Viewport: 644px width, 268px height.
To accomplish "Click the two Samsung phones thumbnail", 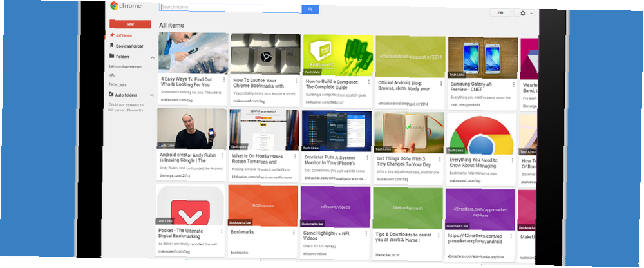I will point(482,57).
